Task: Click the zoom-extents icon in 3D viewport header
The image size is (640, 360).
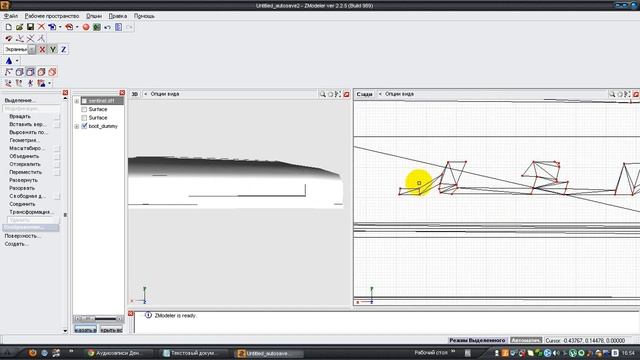Action: [338, 94]
